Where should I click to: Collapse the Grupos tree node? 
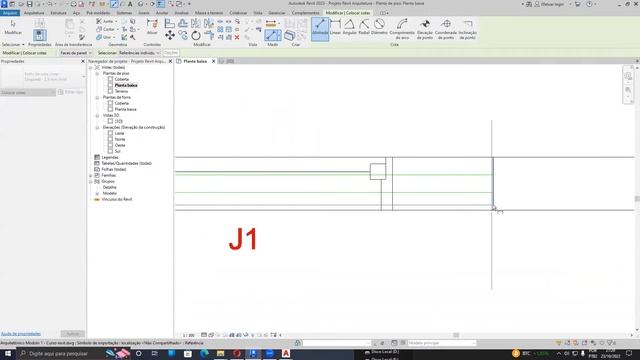pyautogui.click(x=91, y=182)
